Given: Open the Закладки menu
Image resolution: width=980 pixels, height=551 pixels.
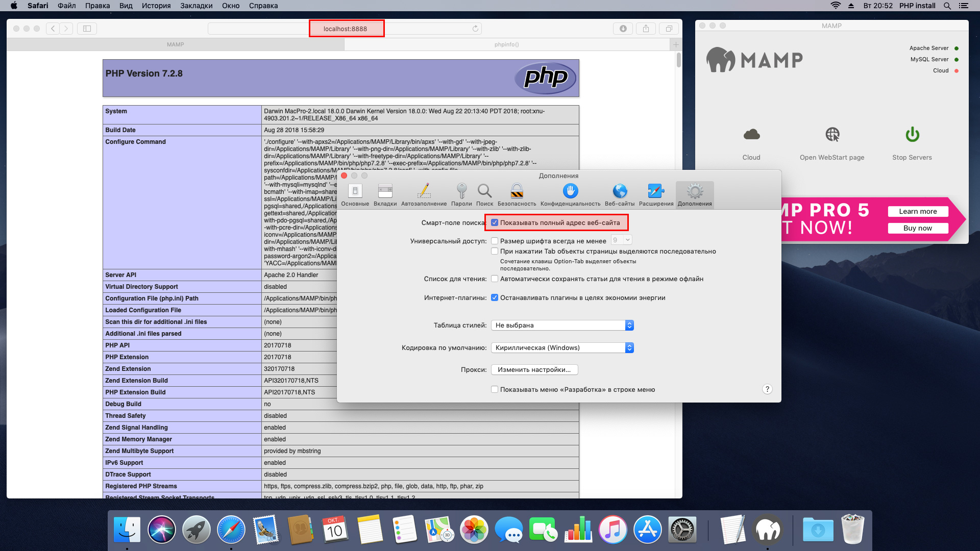Looking at the screenshot, I should coord(197,6).
